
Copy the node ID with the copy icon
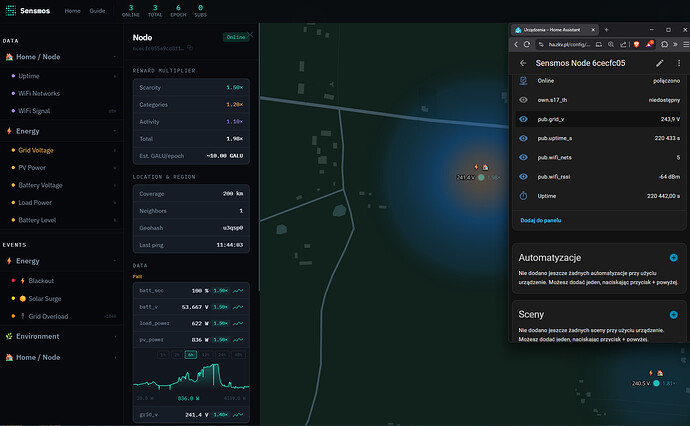point(190,48)
